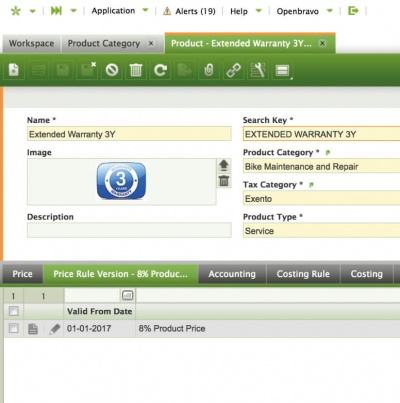
Task: Edit the 01-01-2017 row with pencil icon
Action: [x=55, y=329]
